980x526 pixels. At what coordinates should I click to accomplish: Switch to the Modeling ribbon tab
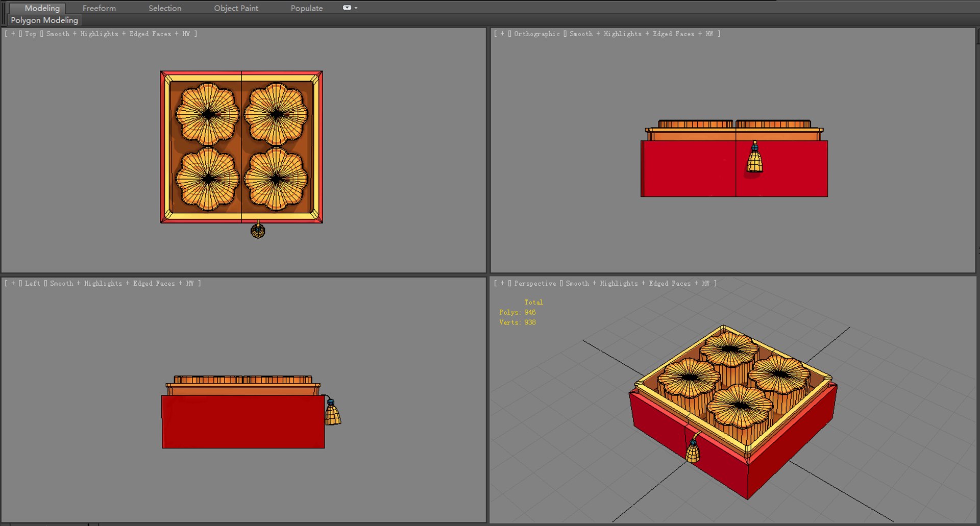(x=42, y=8)
